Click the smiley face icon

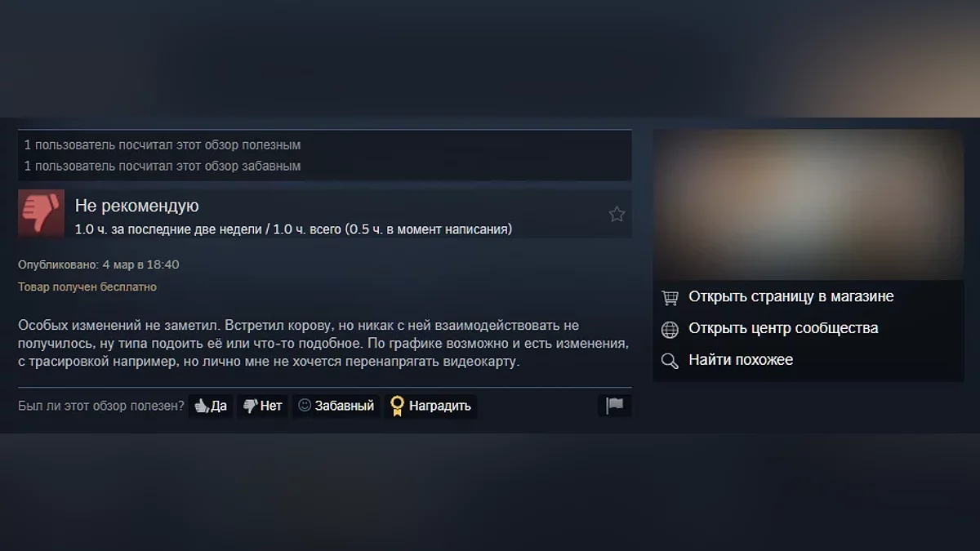pyautogui.click(x=305, y=405)
